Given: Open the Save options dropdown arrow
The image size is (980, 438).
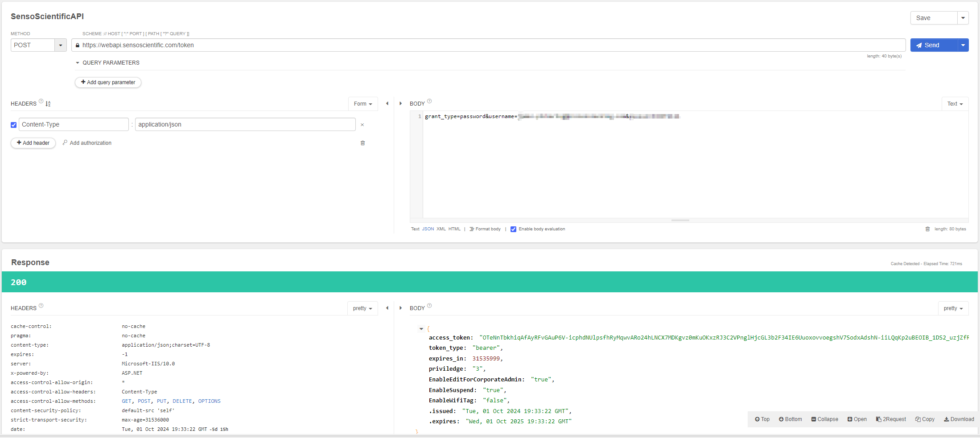Looking at the screenshot, I should [x=963, y=18].
